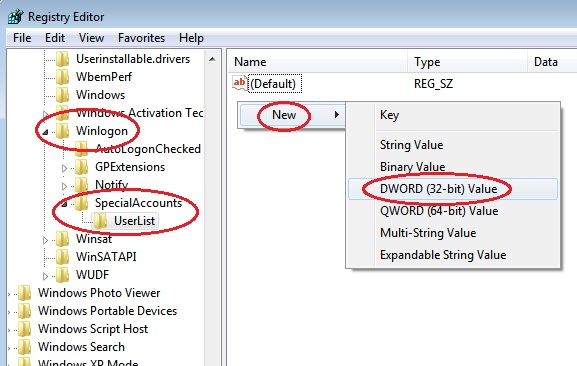Choose String Value from the submenu
The height and width of the screenshot is (366, 577).
pyautogui.click(x=453, y=145)
